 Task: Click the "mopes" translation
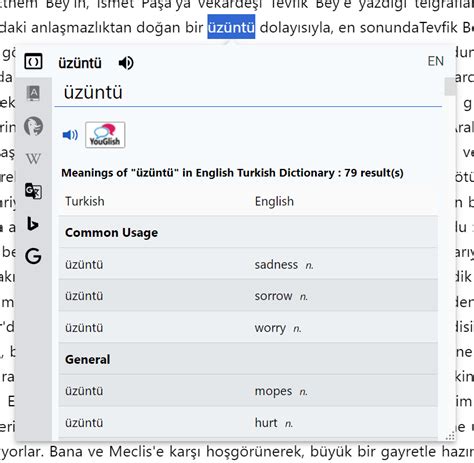[273, 391]
